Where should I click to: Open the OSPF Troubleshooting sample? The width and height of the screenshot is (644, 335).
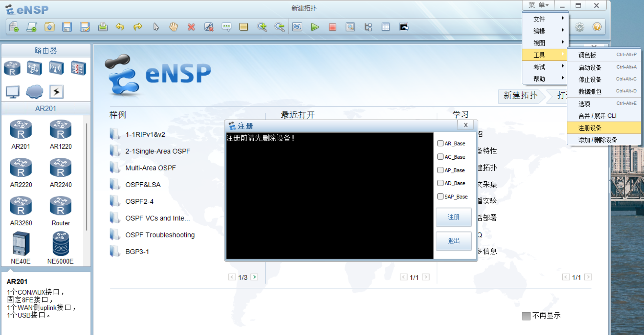160,235
